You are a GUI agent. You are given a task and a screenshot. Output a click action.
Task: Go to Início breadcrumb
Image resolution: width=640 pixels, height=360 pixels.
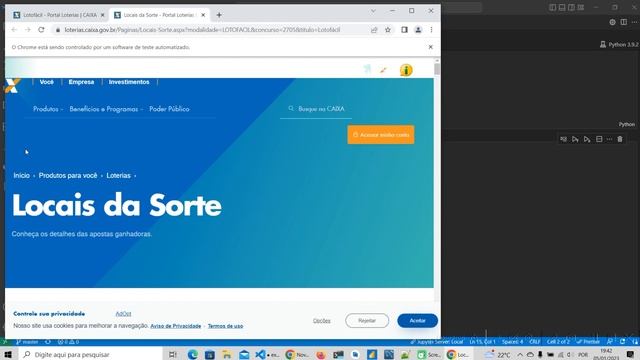(22, 176)
